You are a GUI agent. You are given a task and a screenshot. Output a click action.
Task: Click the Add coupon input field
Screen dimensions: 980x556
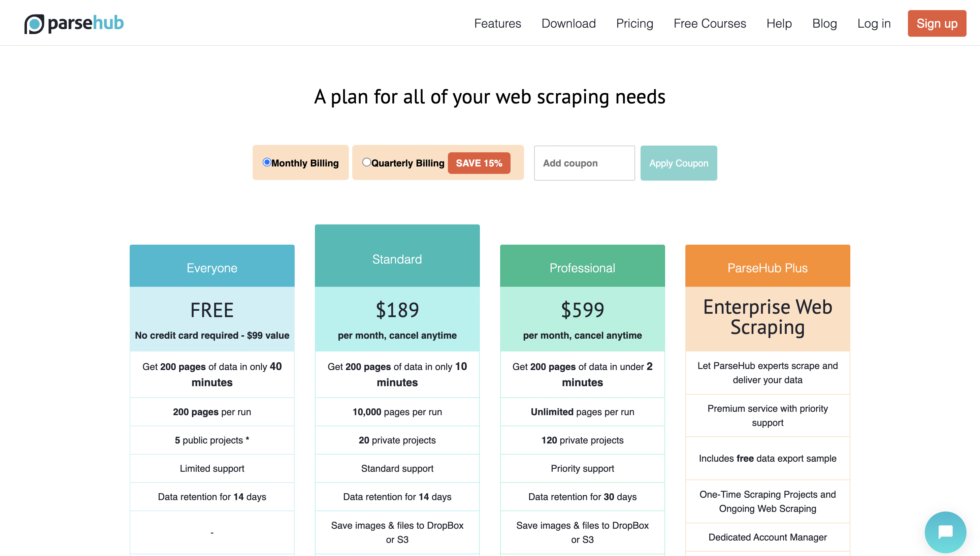coord(583,162)
